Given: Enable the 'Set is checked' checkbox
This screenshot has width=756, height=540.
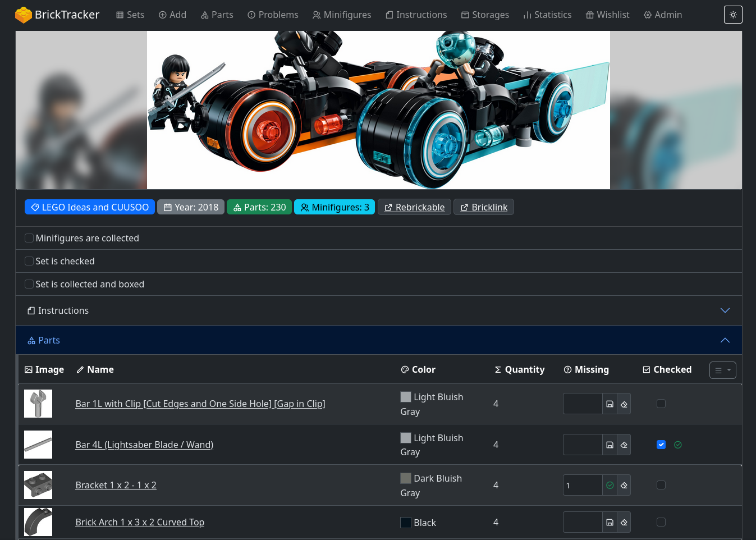Looking at the screenshot, I should tap(29, 262).
